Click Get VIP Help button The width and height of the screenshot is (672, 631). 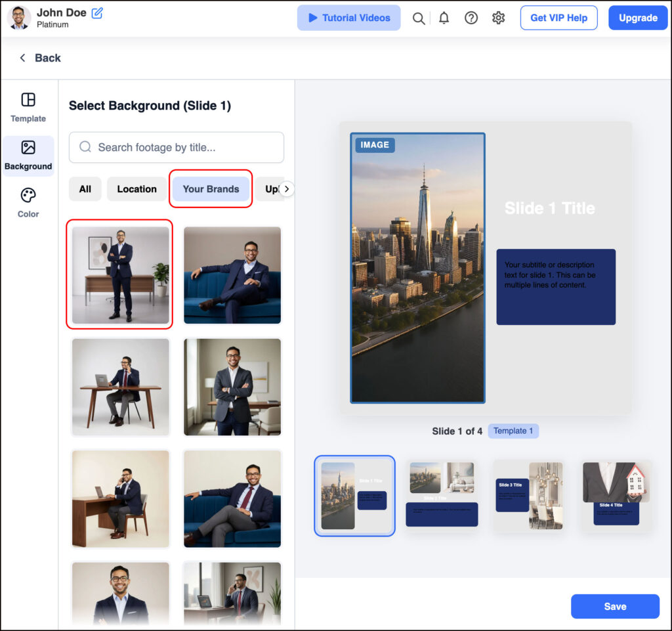pos(558,18)
